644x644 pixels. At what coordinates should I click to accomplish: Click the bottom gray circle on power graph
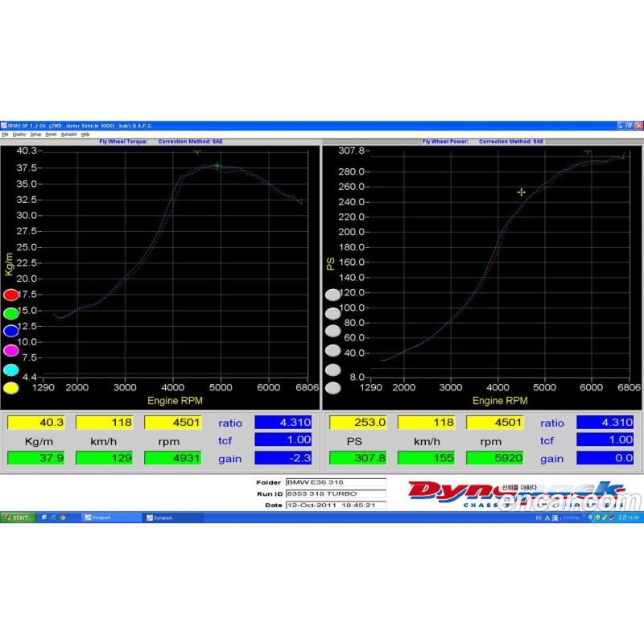(x=332, y=388)
